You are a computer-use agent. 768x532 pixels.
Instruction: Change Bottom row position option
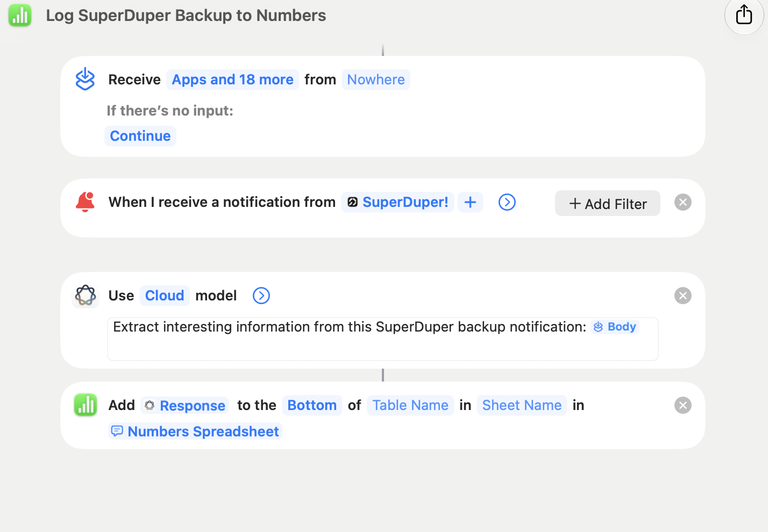312,405
